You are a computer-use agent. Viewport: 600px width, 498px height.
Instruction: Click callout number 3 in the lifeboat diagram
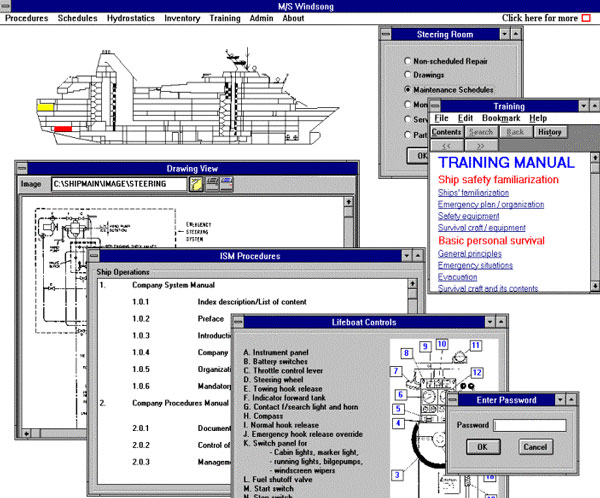click(x=397, y=475)
